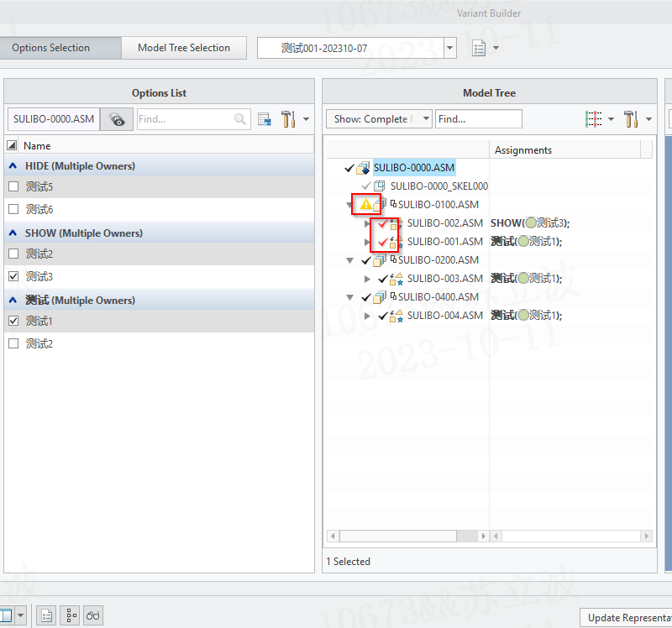672x628 pixels.
Task: Uncheck the 测试3 checkbox
Action: pyautogui.click(x=13, y=276)
